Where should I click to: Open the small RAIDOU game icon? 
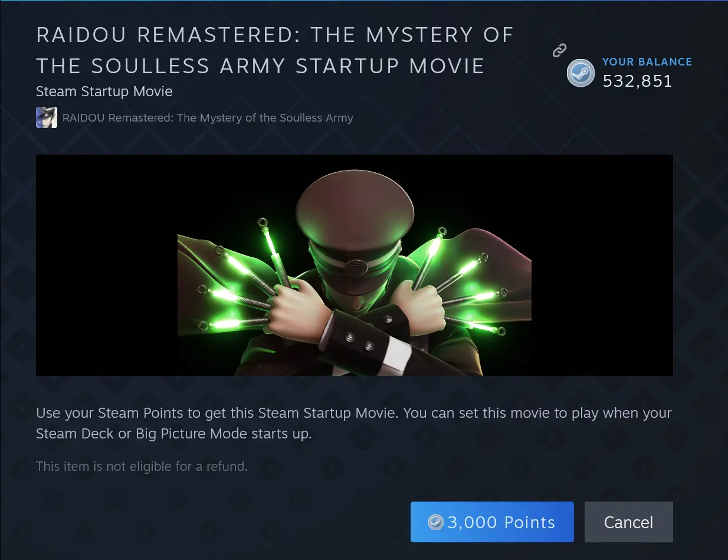point(47,117)
